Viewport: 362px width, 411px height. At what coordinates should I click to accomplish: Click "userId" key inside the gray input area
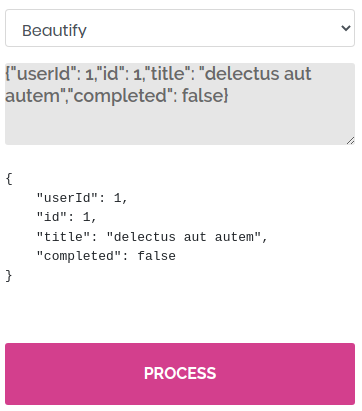43,74
